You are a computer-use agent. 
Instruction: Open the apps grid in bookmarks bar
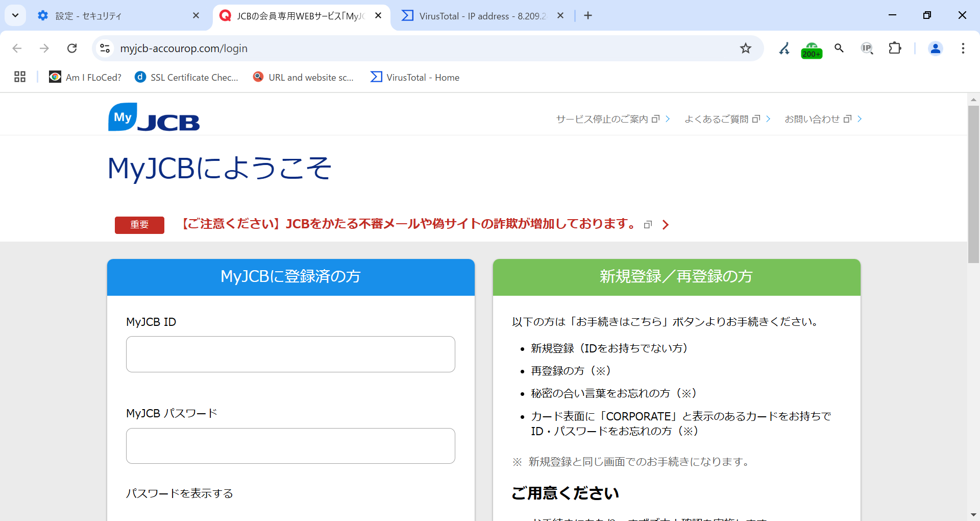tap(20, 77)
